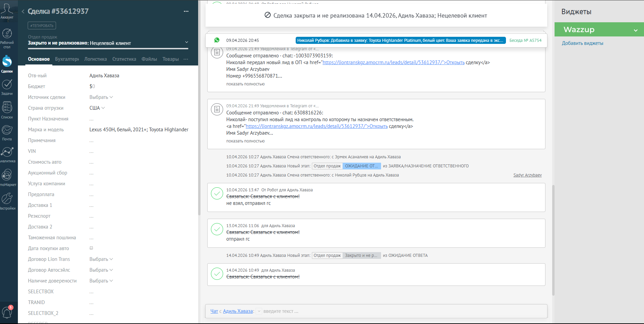The width and height of the screenshot is (644, 324).
Task: Click the ОЖИДАНИЕ ОТ... stage label
Action: 362,166
